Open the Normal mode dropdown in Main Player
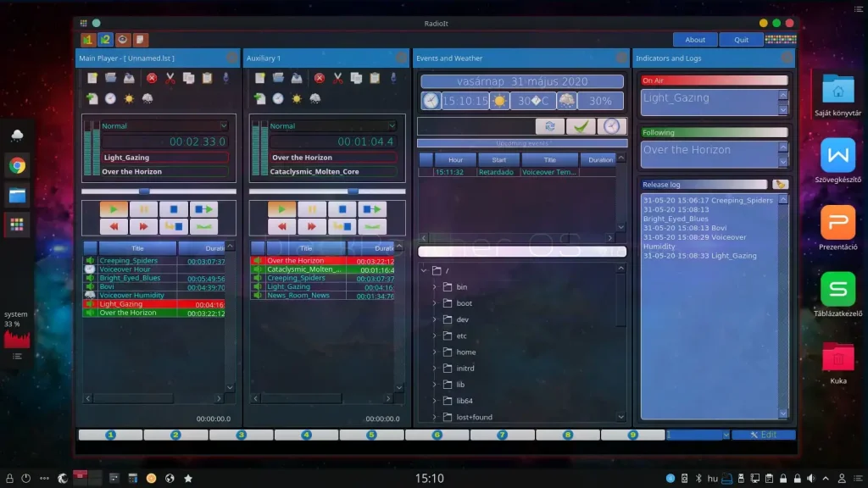 pos(164,126)
